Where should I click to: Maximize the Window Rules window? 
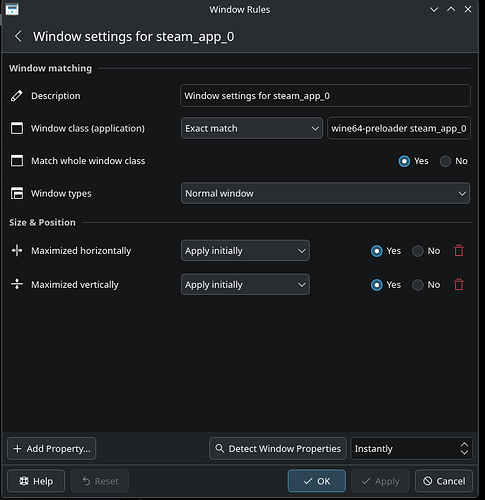pyautogui.click(x=451, y=9)
